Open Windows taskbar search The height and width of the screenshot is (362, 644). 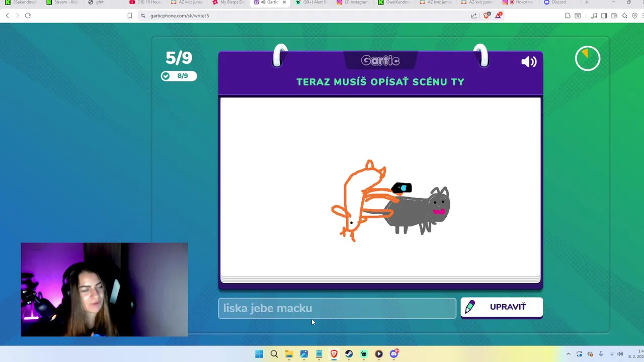pos(274,354)
